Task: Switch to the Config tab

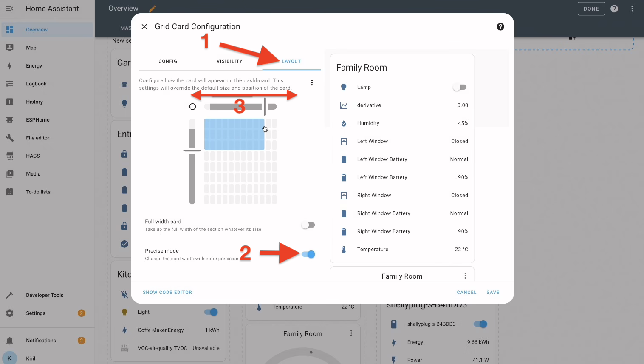Action: click(x=168, y=61)
